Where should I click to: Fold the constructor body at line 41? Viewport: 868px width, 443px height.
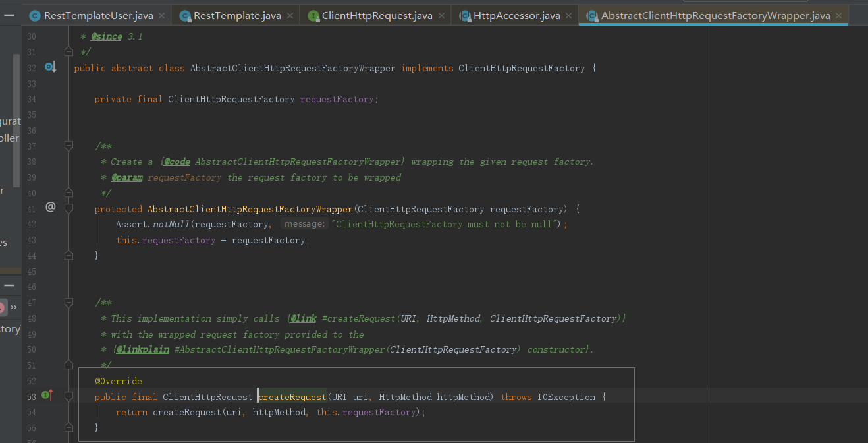(68, 209)
